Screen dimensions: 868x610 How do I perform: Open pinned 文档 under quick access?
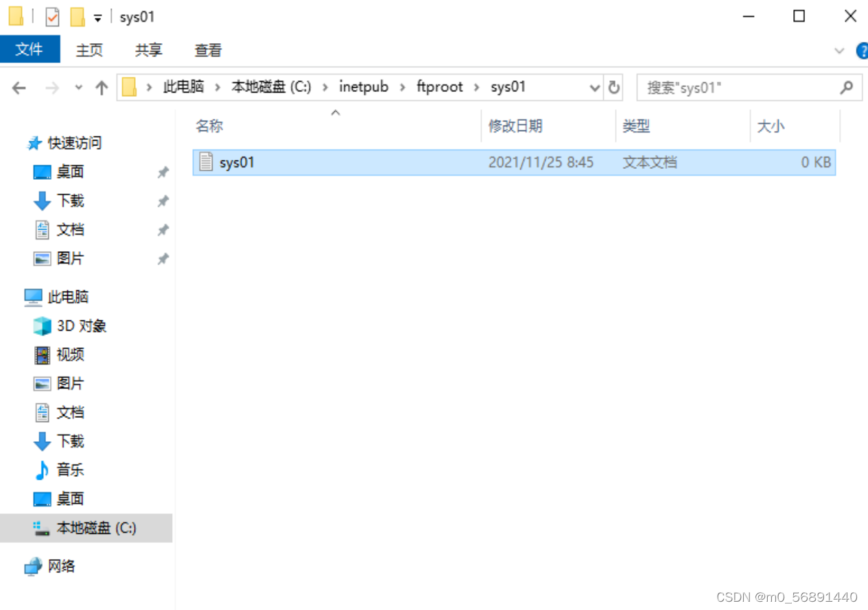[x=70, y=229]
